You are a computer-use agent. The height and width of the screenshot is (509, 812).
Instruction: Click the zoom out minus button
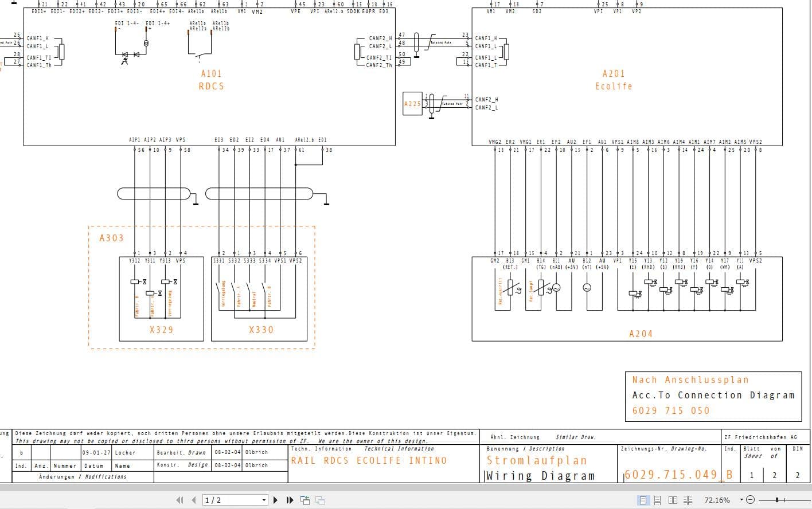point(751,500)
